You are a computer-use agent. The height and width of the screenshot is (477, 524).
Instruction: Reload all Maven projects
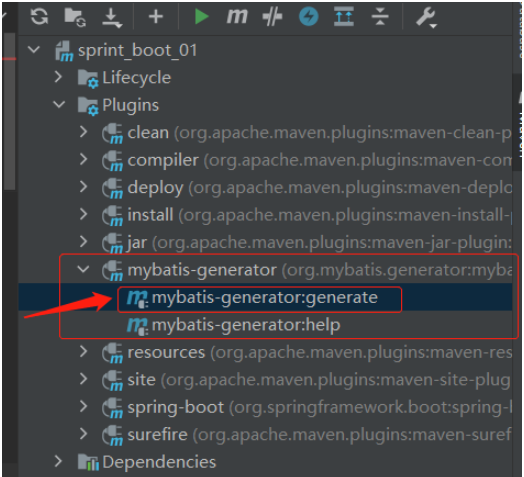tap(39, 16)
